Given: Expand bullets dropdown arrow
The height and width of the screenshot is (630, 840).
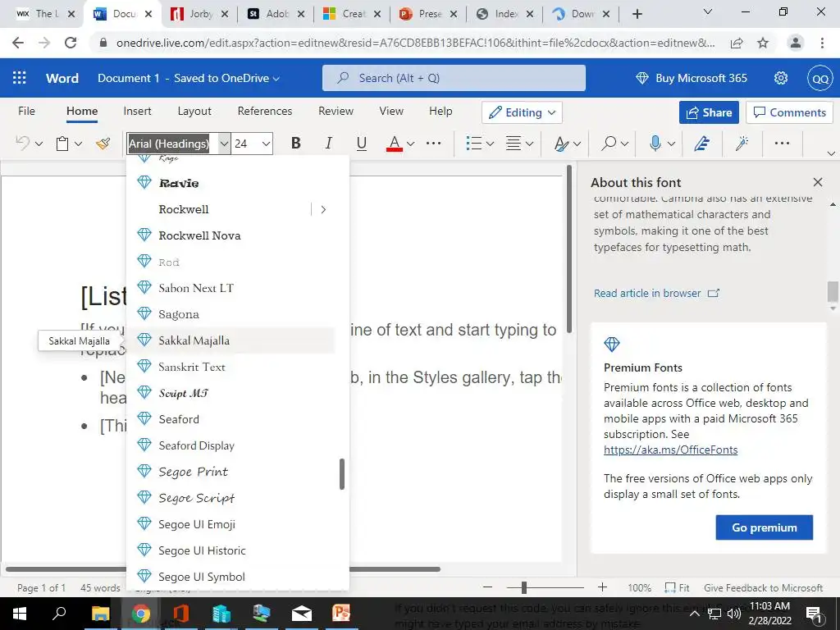Looking at the screenshot, I should pyautogui.click(x=490, y=144).
